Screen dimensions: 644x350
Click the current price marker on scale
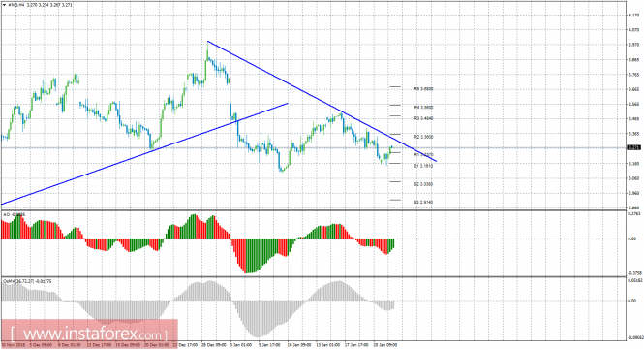click(633, 147)
